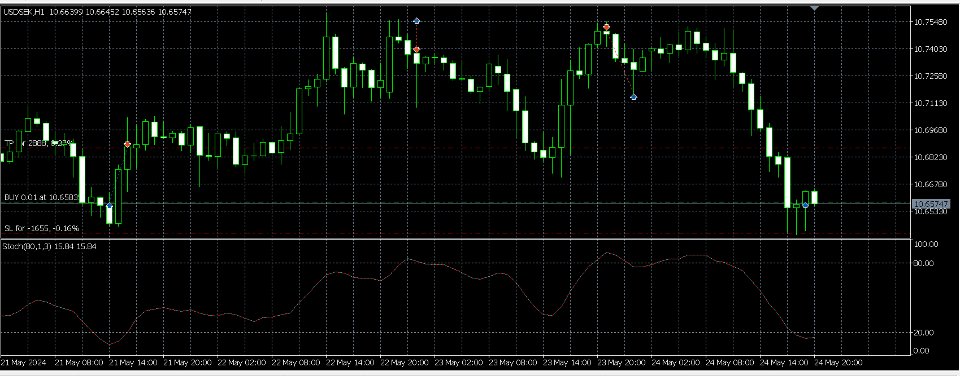This screenshot has height=376, width=960.
Task: Click the red sell arrow near 21 May 14:00
Action: (x=127, y=145)
